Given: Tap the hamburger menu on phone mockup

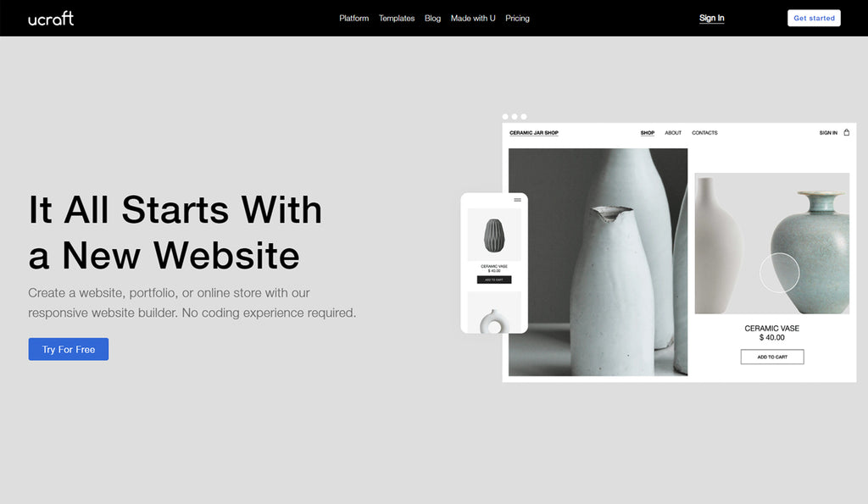Looking at the screenshot, I should coord(518,200).
